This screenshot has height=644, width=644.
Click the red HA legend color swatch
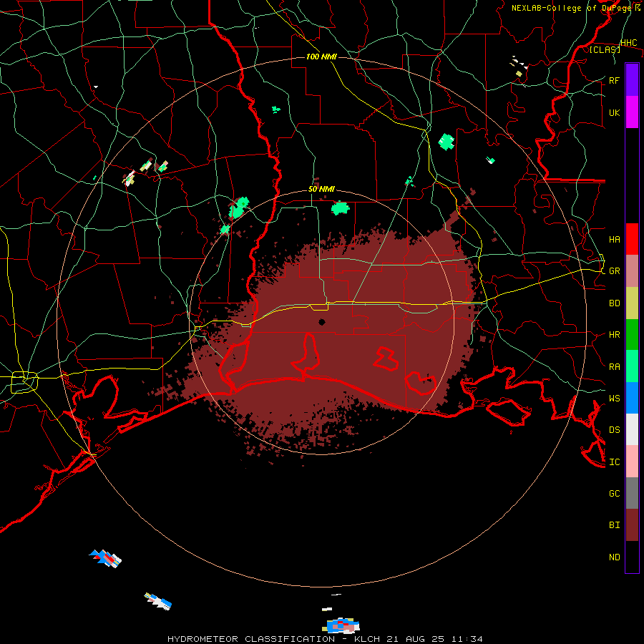[x=632, y=239]
